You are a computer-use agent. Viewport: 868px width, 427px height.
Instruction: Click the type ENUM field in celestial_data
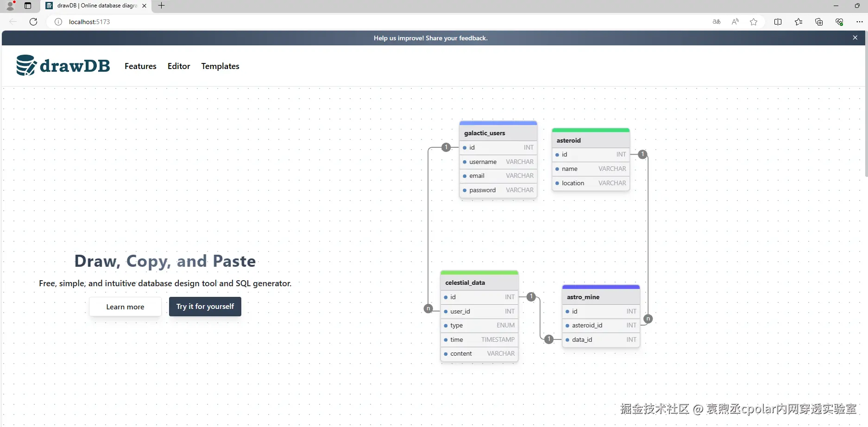point(479,326)
